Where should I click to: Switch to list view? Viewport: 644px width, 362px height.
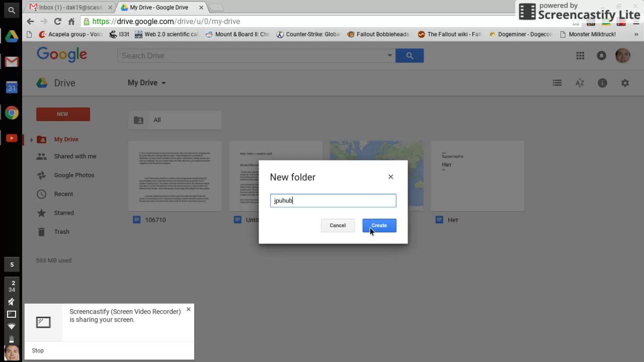click(557, 83)
